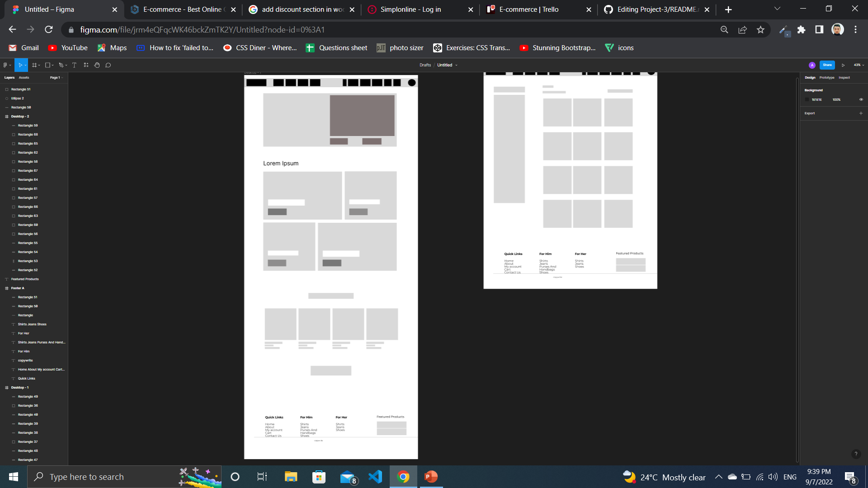Click the Resources/Components icon in the toolbar
868x488 pixels.
[86, 65]
